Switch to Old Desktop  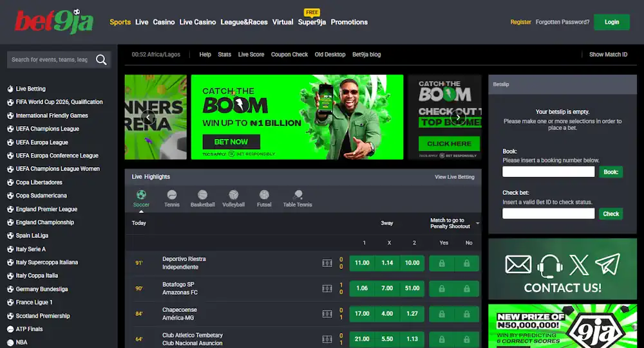(330, 55)
